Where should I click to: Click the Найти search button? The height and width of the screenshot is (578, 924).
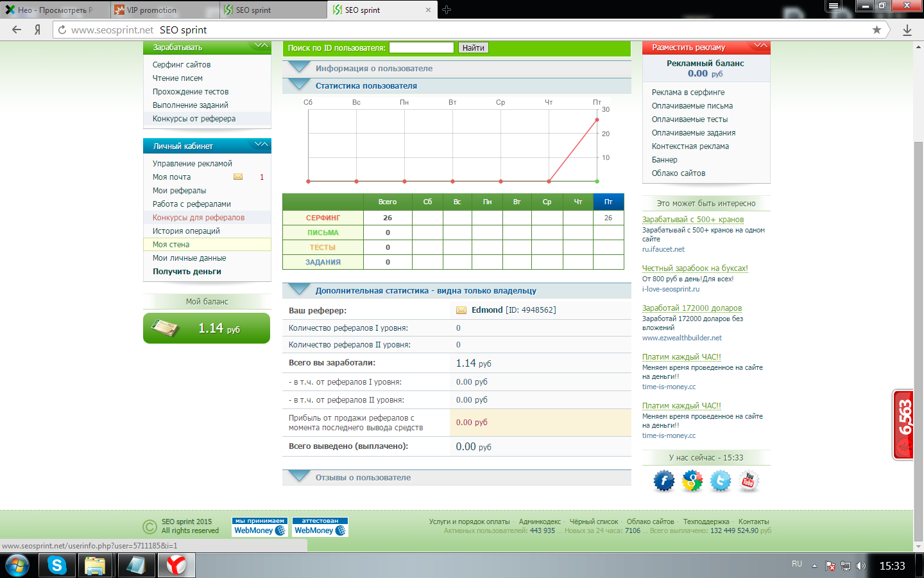coord(474,48)
